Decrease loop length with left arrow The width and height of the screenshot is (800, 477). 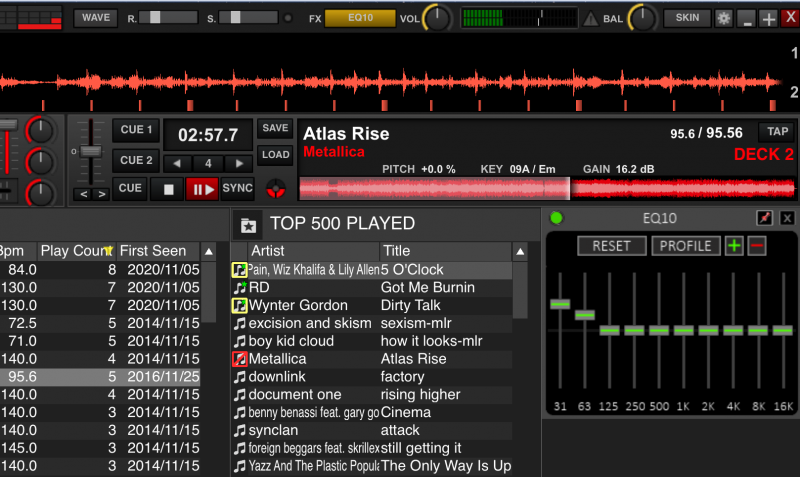pyautogui.click(x=177, y=164)
